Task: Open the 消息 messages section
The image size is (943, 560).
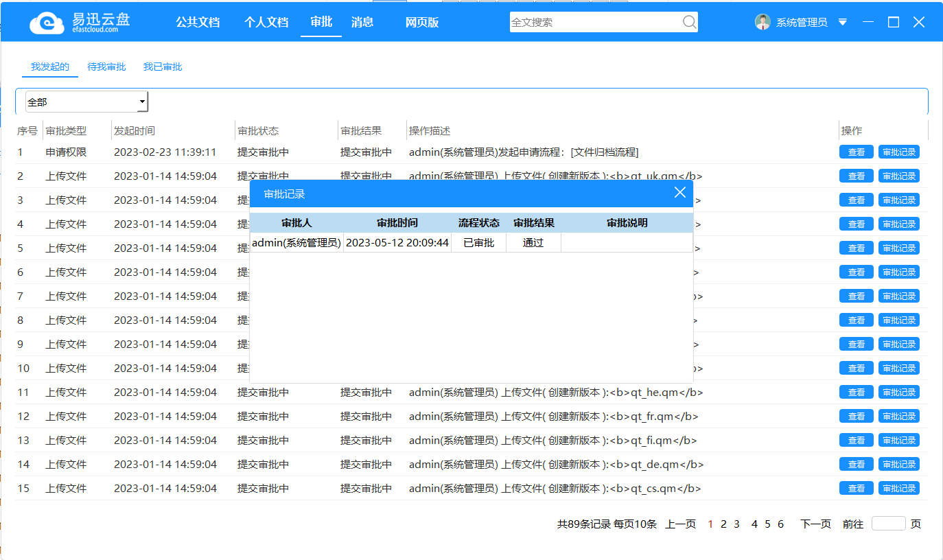Action: coord(362,22)
